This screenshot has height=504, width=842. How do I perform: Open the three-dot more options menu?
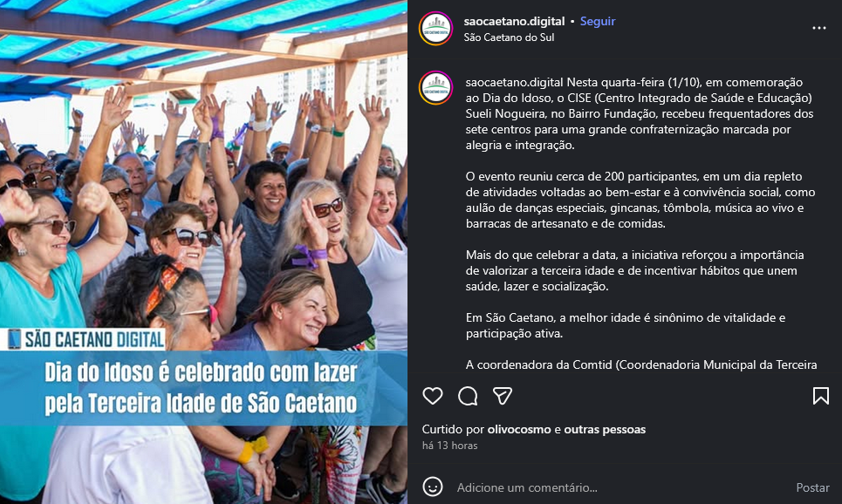[x=819, y=28]
